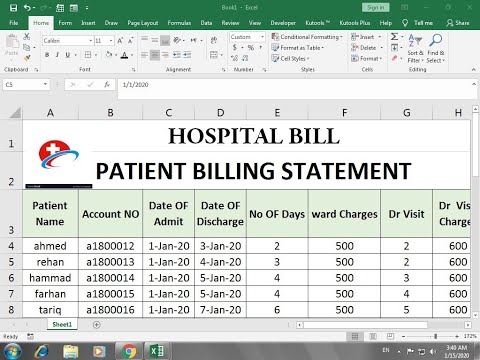
Task: Toggle Underline formatting
Action: tap(67, 55)
